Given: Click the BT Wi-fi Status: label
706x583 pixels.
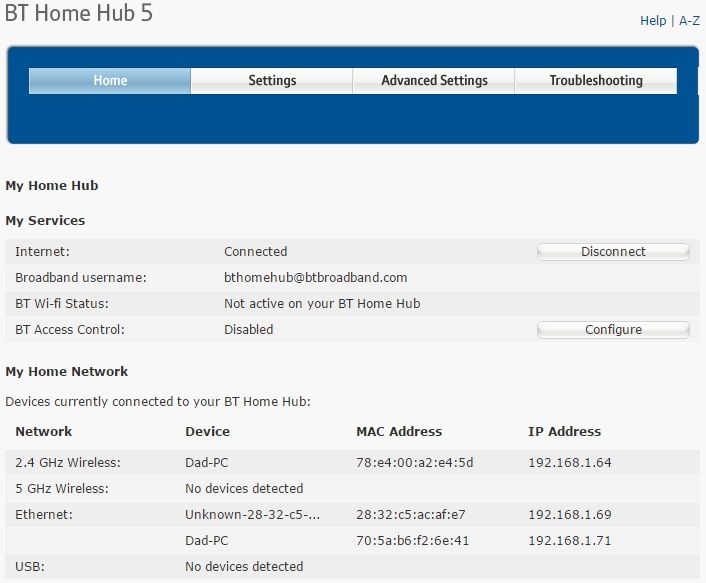Looking at the screenshot, I should [x=62, y=304].
